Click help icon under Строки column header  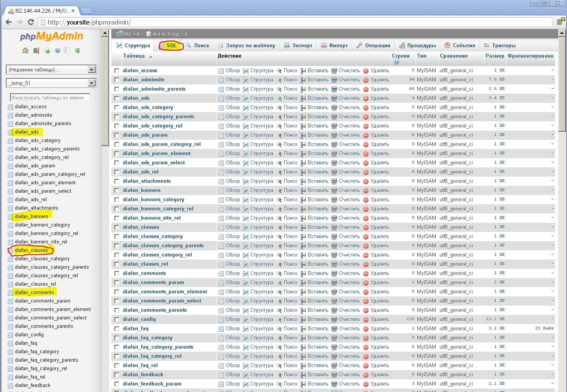coord(397,62)
